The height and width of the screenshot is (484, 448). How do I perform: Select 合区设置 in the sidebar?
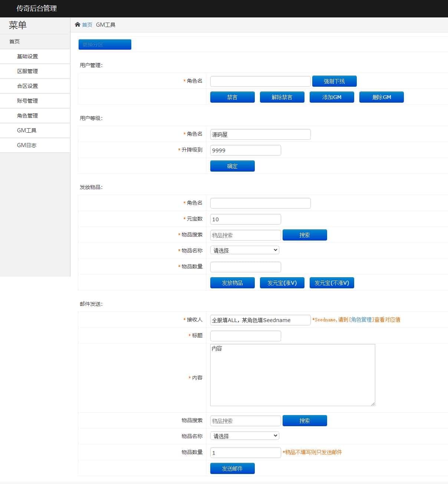point(27,86)
